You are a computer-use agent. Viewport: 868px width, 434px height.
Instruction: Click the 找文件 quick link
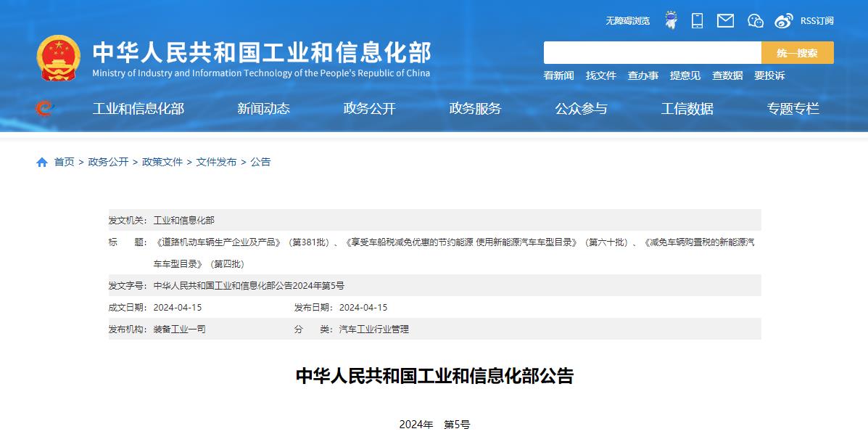click(600, 75)
